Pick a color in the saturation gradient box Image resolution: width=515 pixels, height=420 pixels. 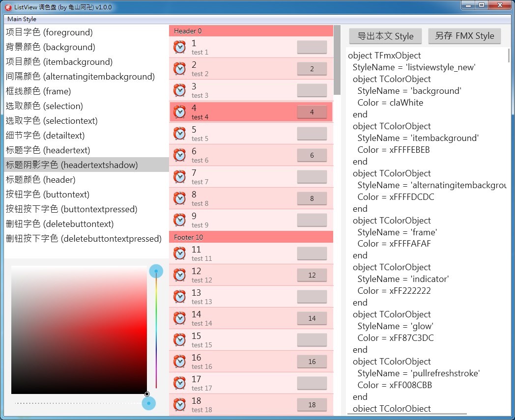pos(79,330)
